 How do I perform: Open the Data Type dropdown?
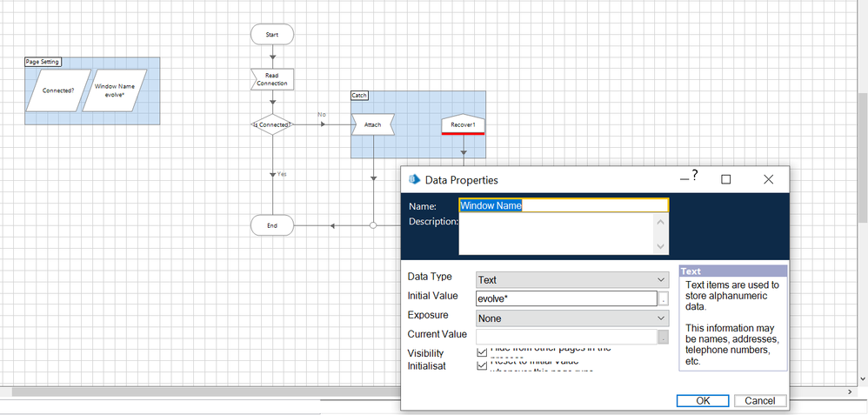click(571, 279)
